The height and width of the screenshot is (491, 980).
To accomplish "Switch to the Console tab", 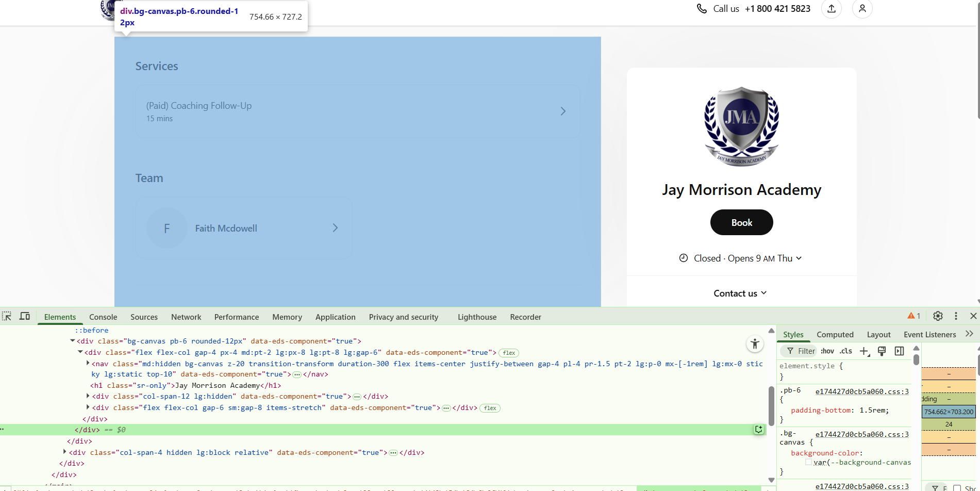I will pyautogui.click(x=103, y=317).
